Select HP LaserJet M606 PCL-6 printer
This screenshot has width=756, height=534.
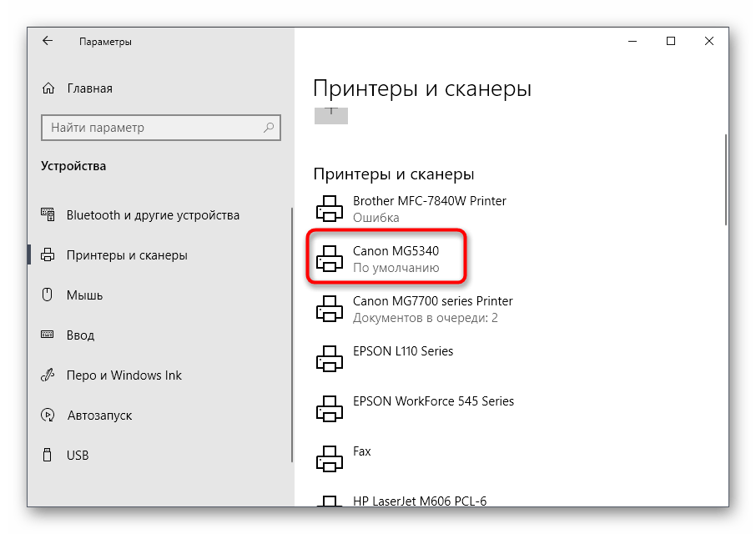click(420, 501)
